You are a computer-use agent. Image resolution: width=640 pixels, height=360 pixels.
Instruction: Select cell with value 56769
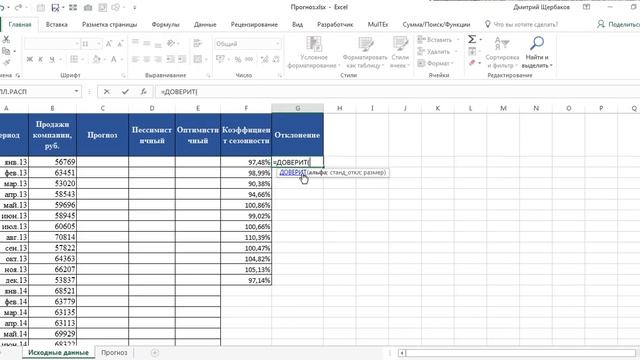[x=52, y=162]
